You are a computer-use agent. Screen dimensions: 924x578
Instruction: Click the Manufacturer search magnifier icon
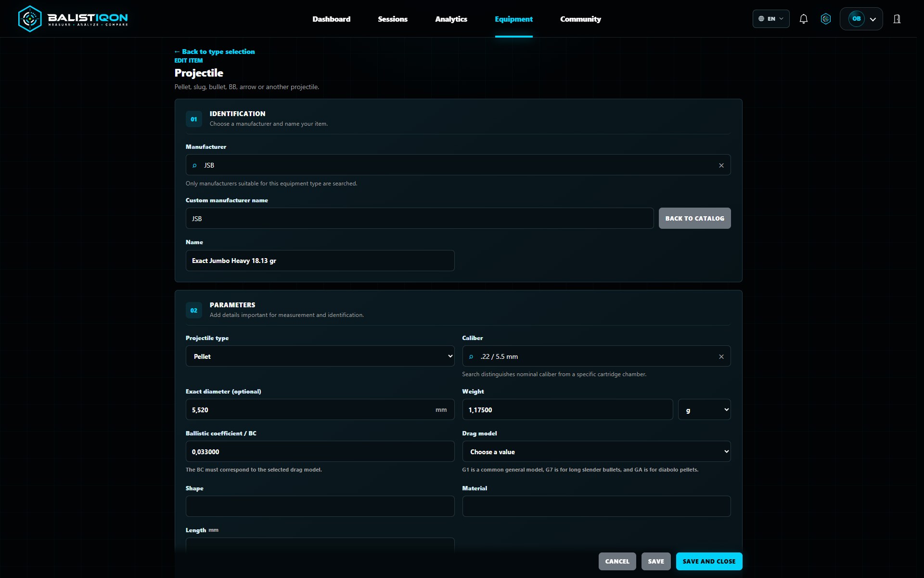[x=194, y=165]
